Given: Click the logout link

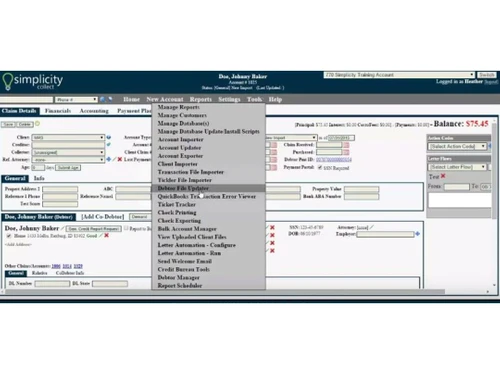Looking at the screenshot, I should tap(491, 82).
